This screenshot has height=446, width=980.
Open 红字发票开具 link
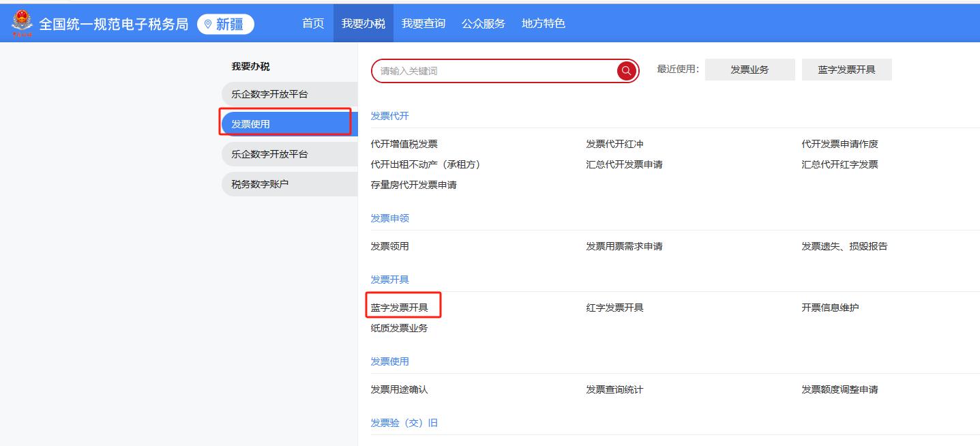tap(614, 308)
